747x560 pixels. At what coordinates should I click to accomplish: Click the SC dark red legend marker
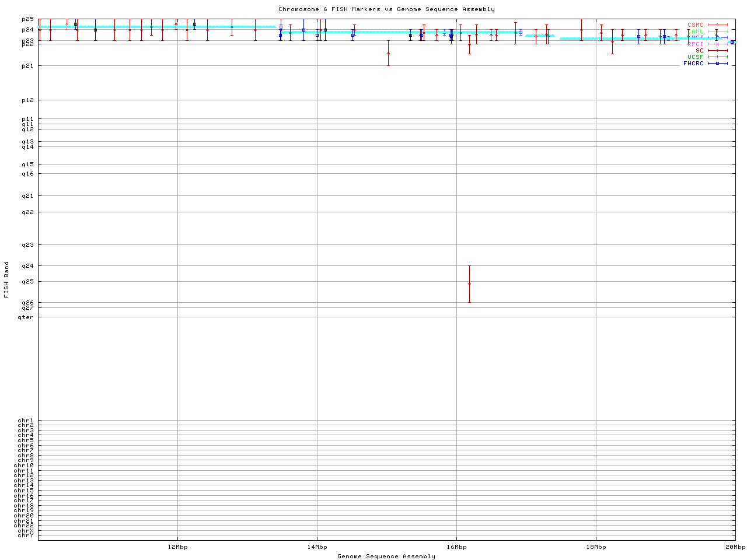717,51
